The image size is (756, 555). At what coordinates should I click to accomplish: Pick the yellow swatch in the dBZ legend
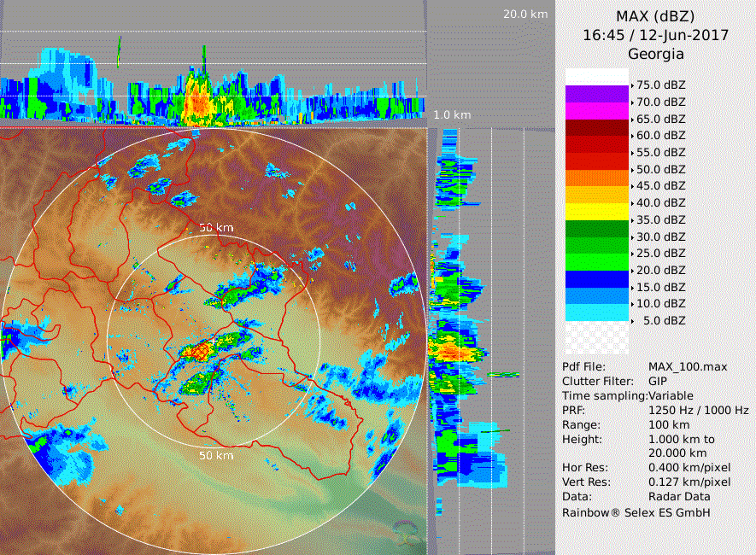(x=596, y=211)
